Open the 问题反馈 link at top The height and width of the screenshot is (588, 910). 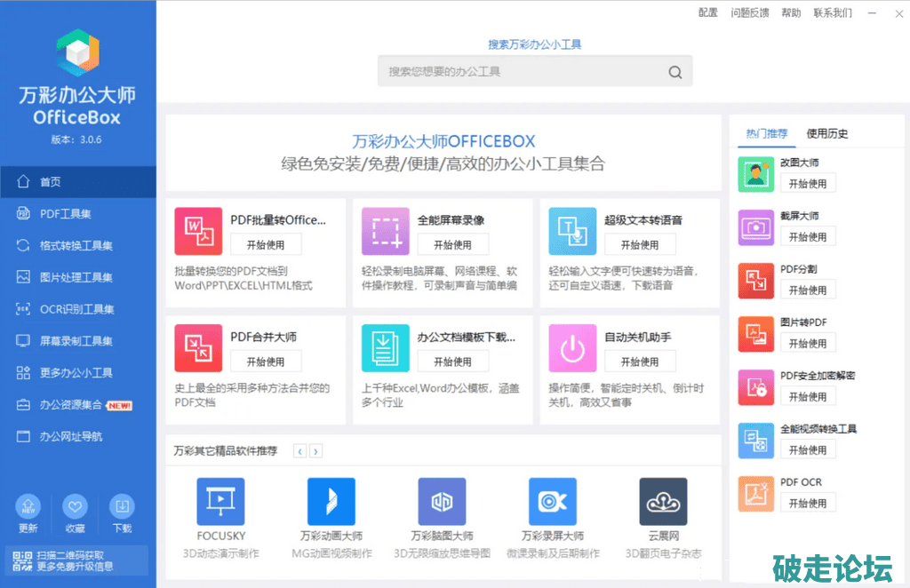(x=750, y=13)
